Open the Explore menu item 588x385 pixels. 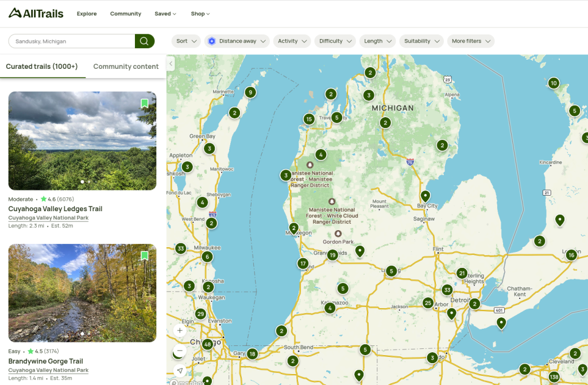point(87,14)
